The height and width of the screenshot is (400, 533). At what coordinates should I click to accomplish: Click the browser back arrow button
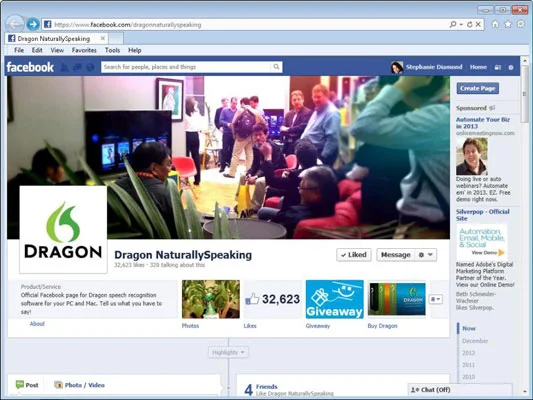pos(15,24)
